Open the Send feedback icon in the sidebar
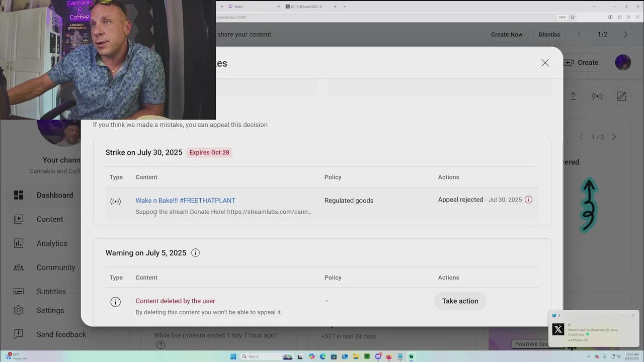This screenshot has height=362, width=644. pyautogui.click(x=19, y=334)
